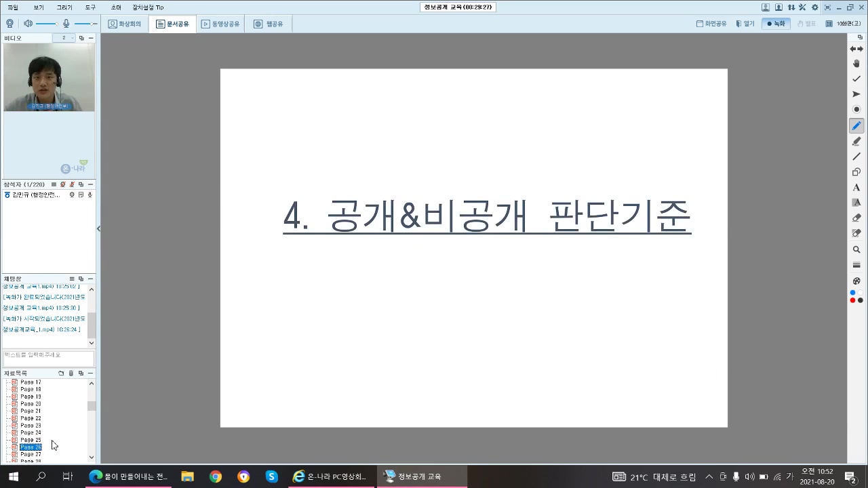Open the 도구 menu
Screen dimensions: 868x488
tap(90, 7)
